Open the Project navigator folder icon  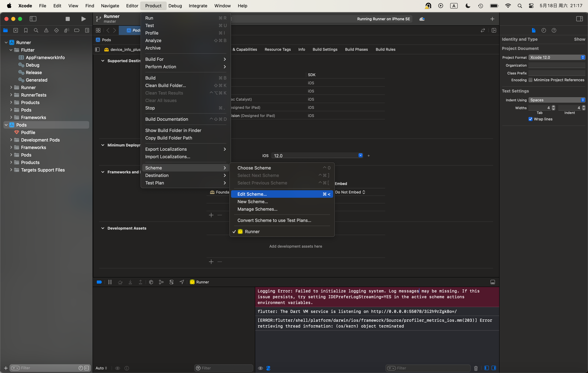(x=5, y=30)
